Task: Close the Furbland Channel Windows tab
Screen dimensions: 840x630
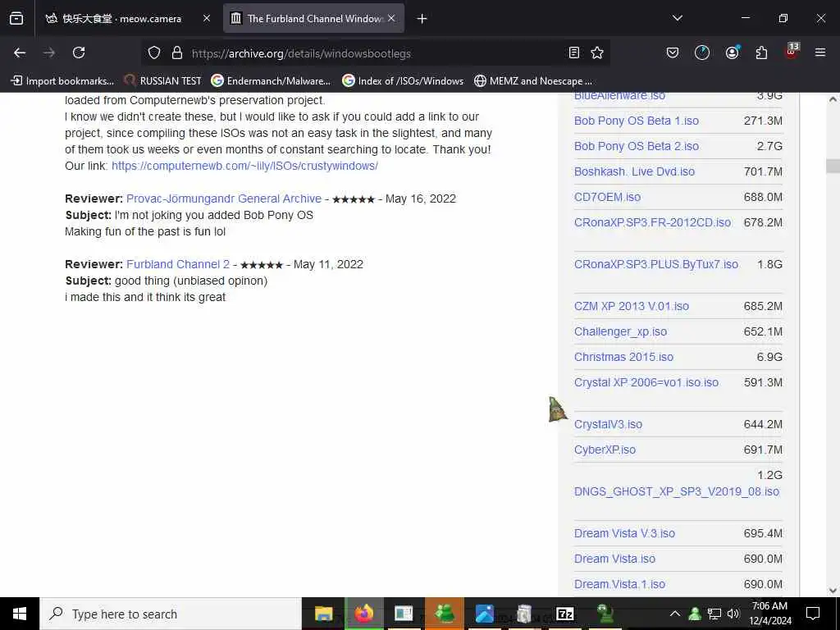Action: tap(391, 18)
